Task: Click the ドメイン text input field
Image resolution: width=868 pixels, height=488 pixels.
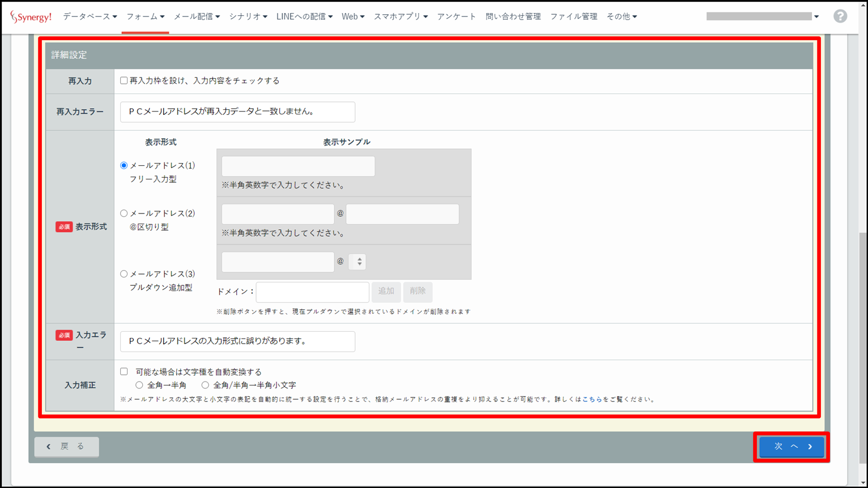Action: click(312, 292)
